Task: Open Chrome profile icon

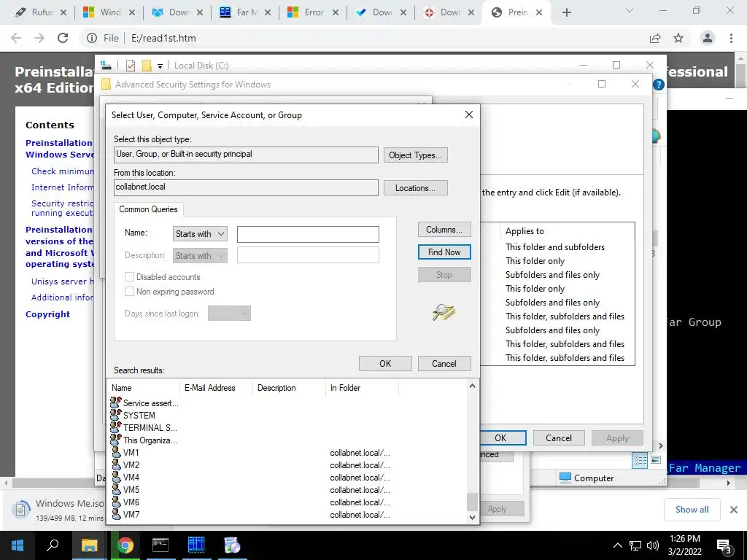Action: (708, 38)
